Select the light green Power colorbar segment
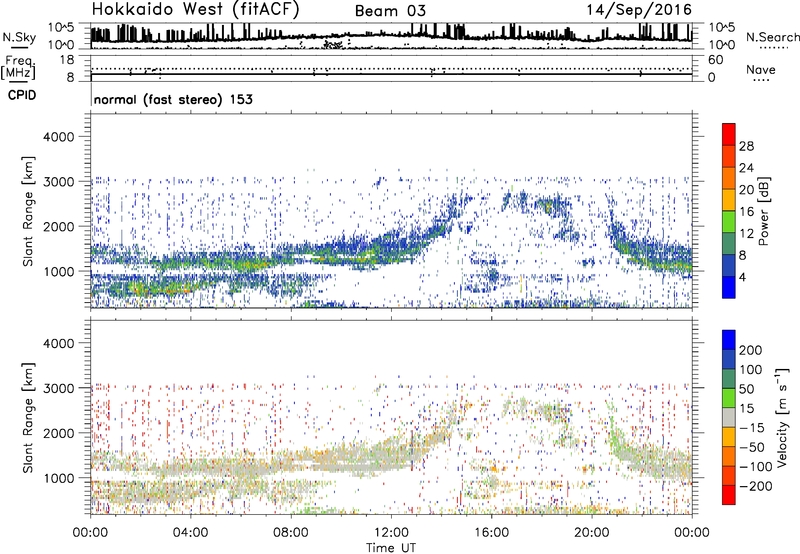 pyautogui.click(x=729, y=222)
